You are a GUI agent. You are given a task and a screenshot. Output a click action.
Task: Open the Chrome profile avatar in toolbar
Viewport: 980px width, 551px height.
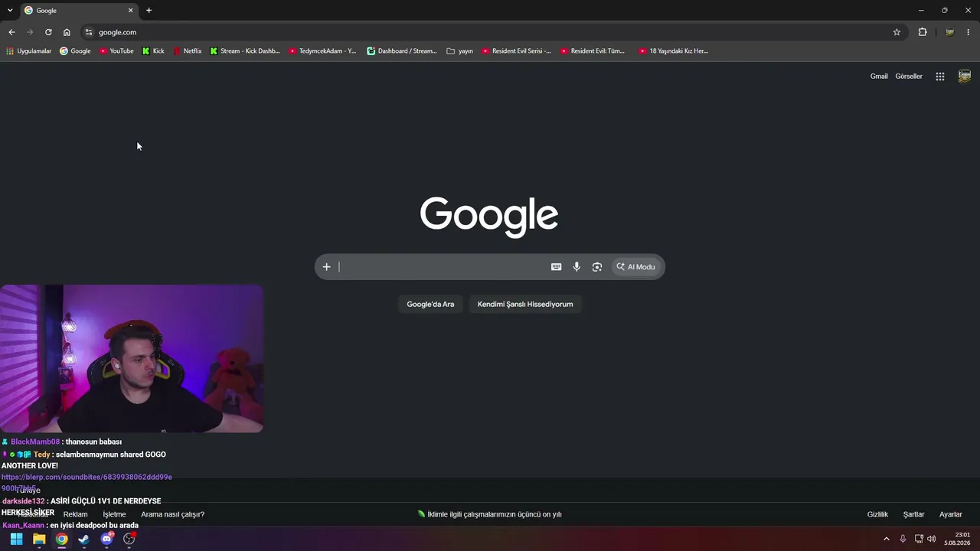click(x=949, y=32)
